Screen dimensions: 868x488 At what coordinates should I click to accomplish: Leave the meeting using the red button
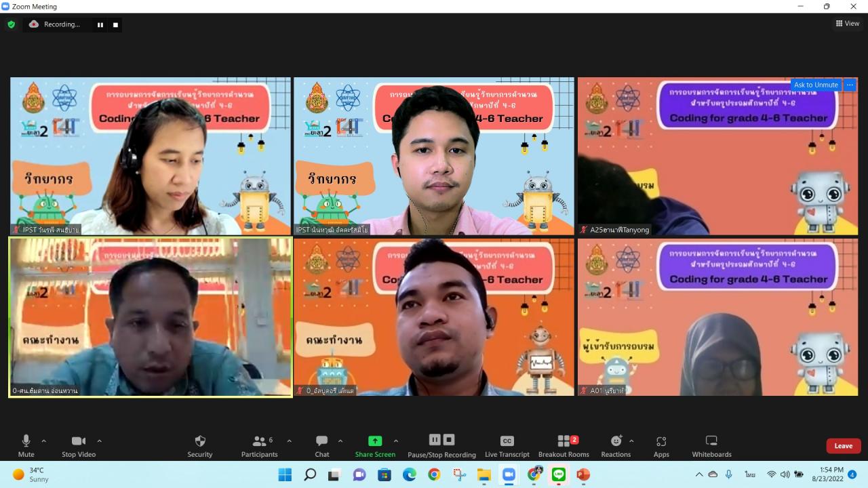coord(844,446)
